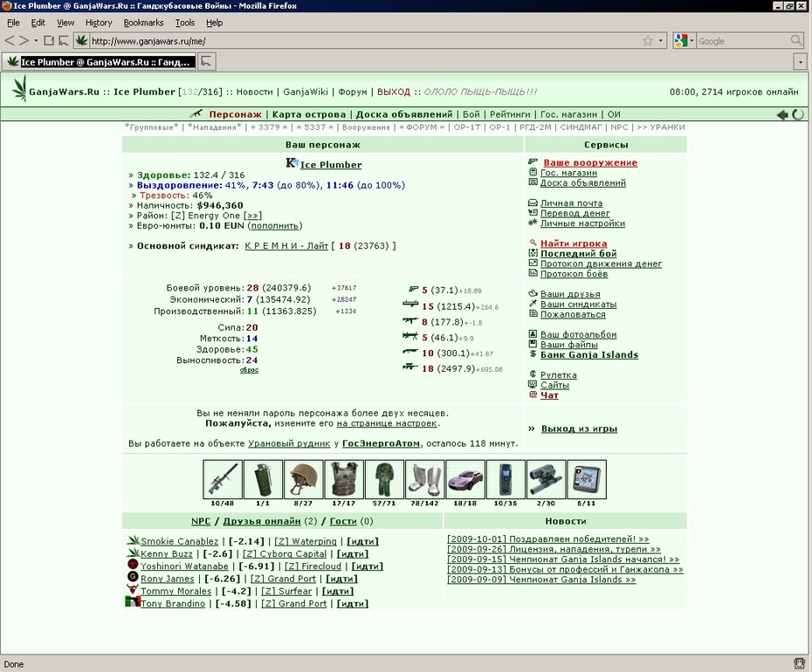Click the 'ВЫХОД' link in header
The width and height of the screenshot is (812, 672).
(394, 92)
